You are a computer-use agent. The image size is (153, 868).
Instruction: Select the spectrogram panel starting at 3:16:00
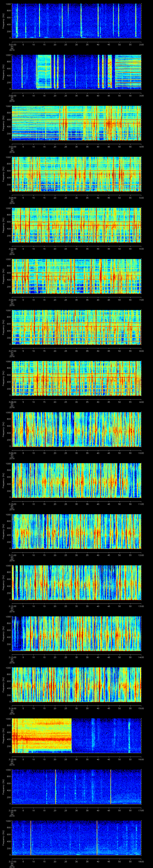[x=77, y=786]
